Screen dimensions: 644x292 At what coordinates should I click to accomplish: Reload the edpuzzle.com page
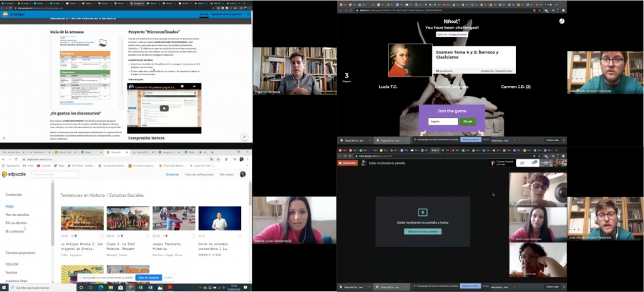click(16, 159)
